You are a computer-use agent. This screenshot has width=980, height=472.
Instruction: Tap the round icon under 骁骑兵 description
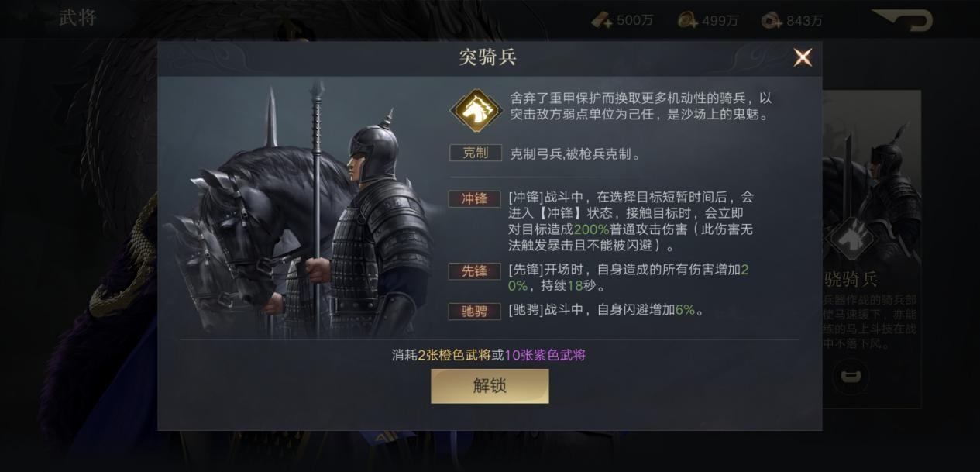click(x=851, y=377)
